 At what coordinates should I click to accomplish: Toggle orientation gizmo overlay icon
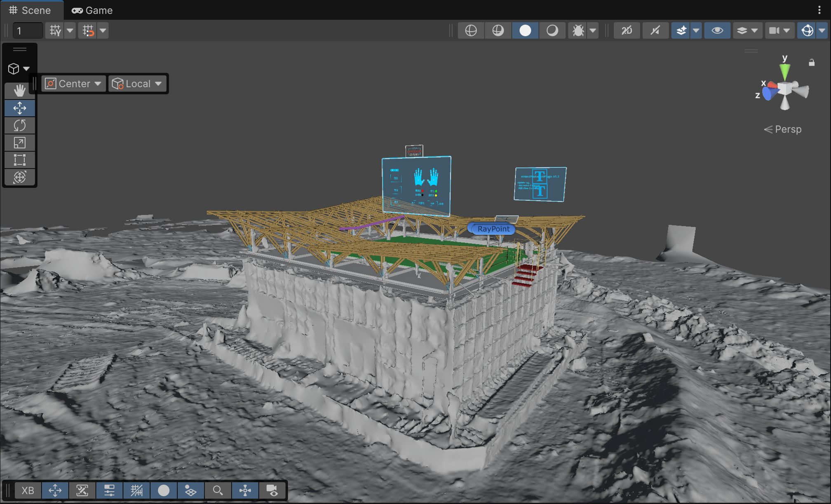[245, 490]
